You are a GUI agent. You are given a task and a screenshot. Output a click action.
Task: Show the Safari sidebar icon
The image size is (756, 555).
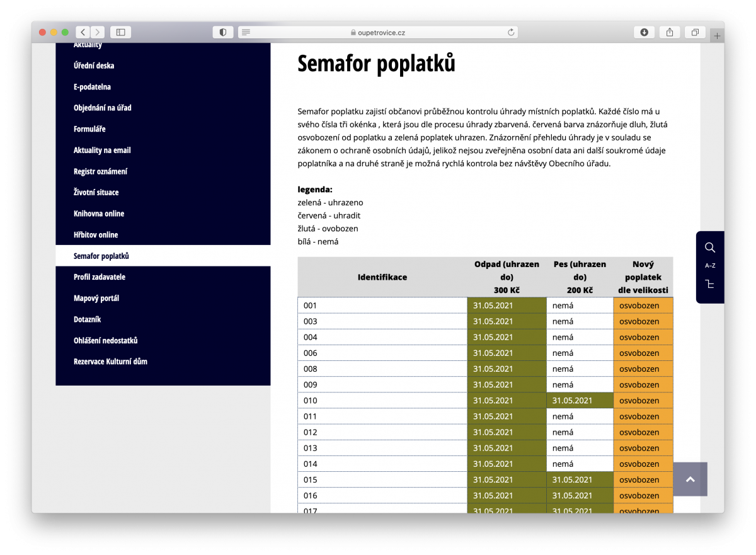pyautogui.click(x=120, y=31)
